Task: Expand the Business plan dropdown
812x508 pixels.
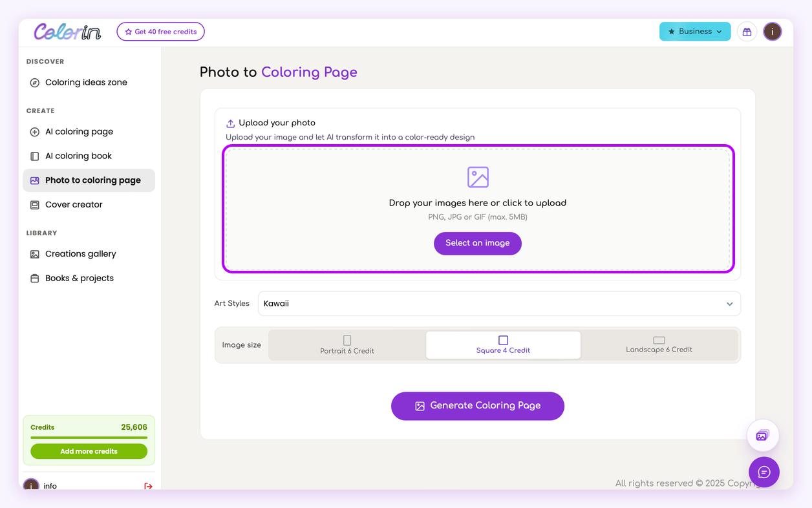Action: (695, 32)
